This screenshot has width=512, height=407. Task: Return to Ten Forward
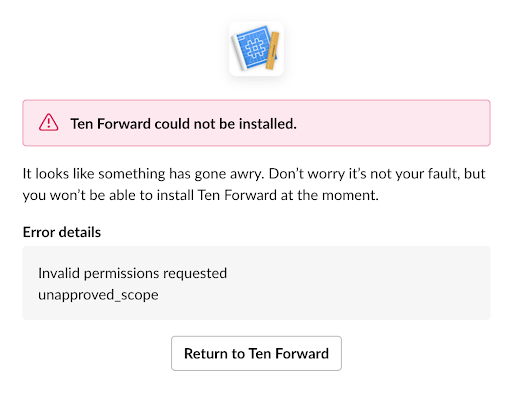[x=256, y=353]
